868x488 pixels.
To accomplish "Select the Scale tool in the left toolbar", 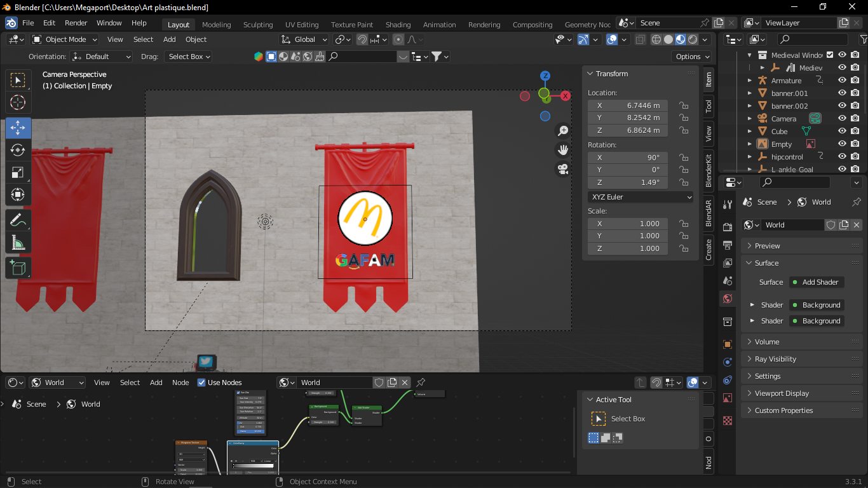I will pos(18,172).
